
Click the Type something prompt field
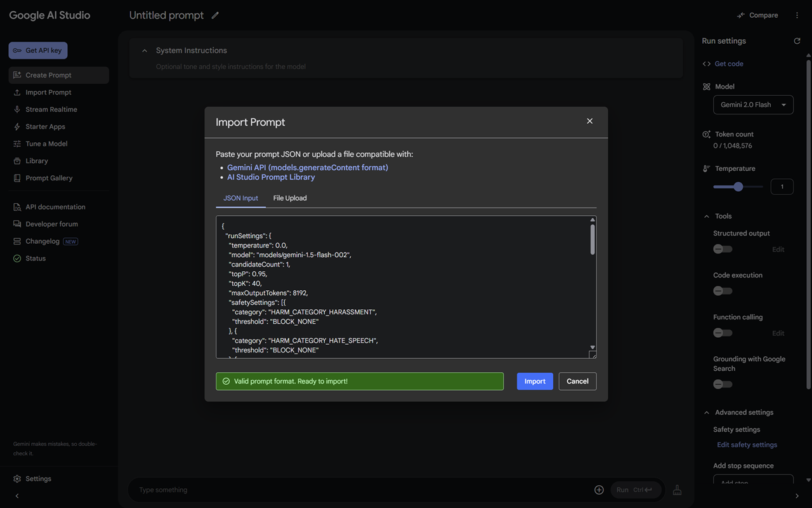(x=362, y=490)
